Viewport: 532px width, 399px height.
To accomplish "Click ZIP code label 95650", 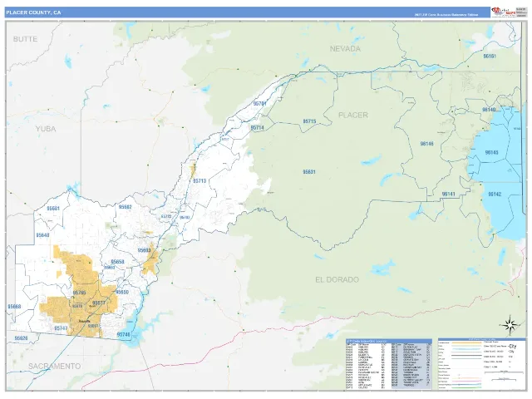I will 122,292.
